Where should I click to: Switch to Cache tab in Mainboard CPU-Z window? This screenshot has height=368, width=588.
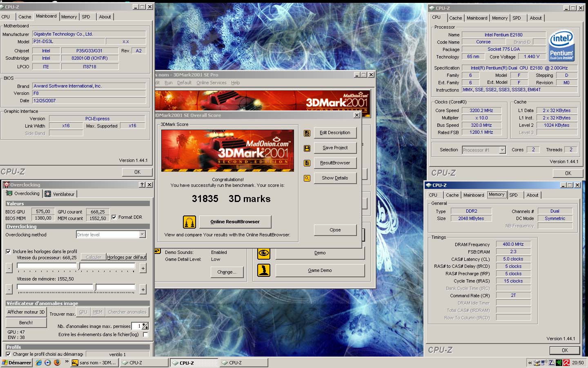pos(24,17)
